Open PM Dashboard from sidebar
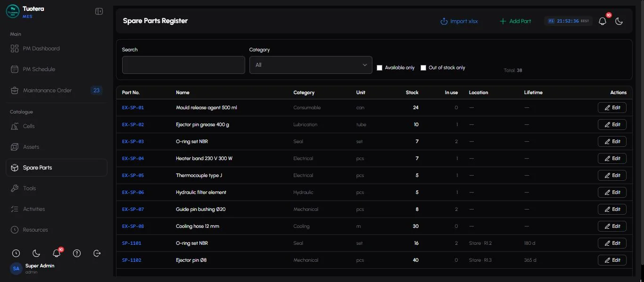This screenshot has height=282, width=644. point(57,48)
